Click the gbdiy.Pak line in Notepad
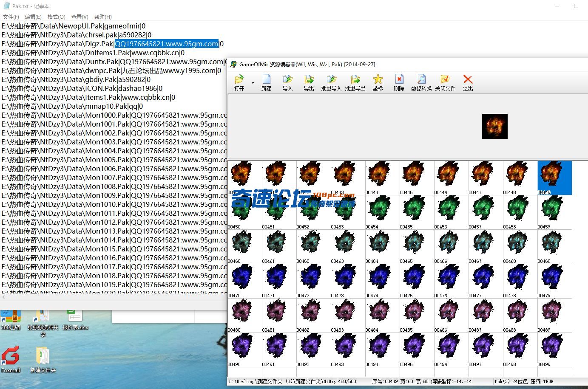The height and width of the screenshot is (389, 588). [76, 79]
